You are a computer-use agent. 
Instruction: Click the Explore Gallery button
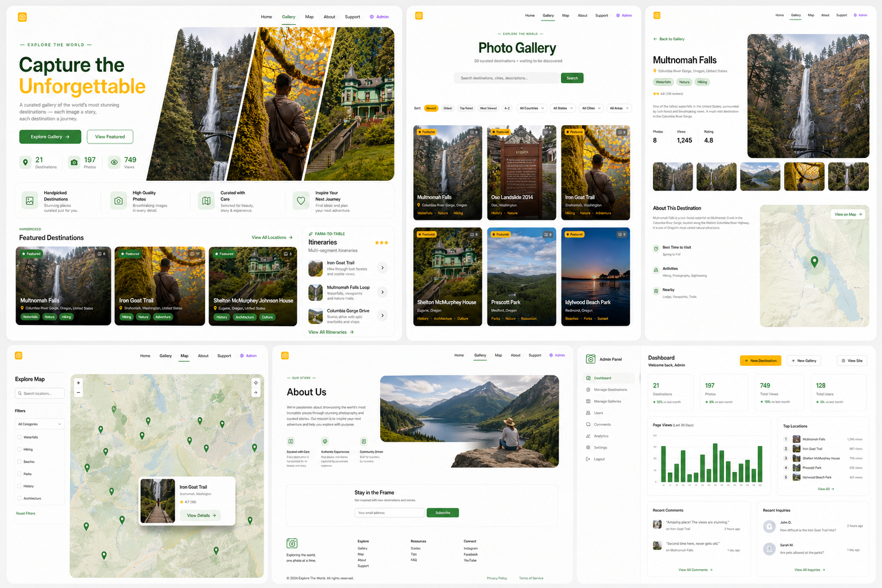[50, 137]
